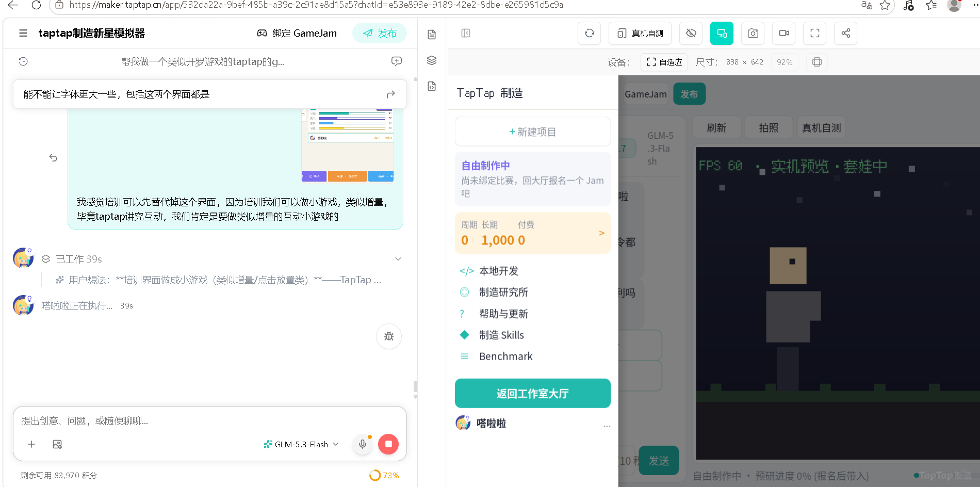Stop the running generation with the red button
Viewport: 980px width, 487px height.
click(388, 444)
